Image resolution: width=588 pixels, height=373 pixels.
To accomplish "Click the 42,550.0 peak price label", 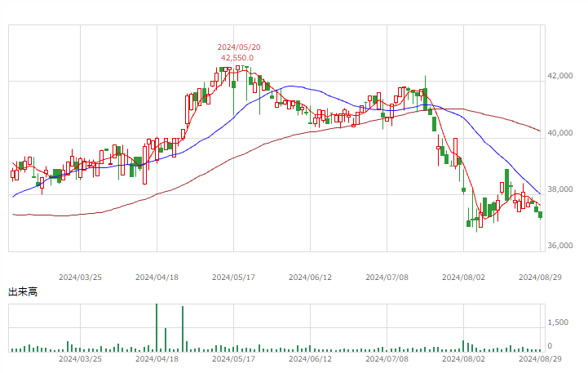I will (237, 58).
